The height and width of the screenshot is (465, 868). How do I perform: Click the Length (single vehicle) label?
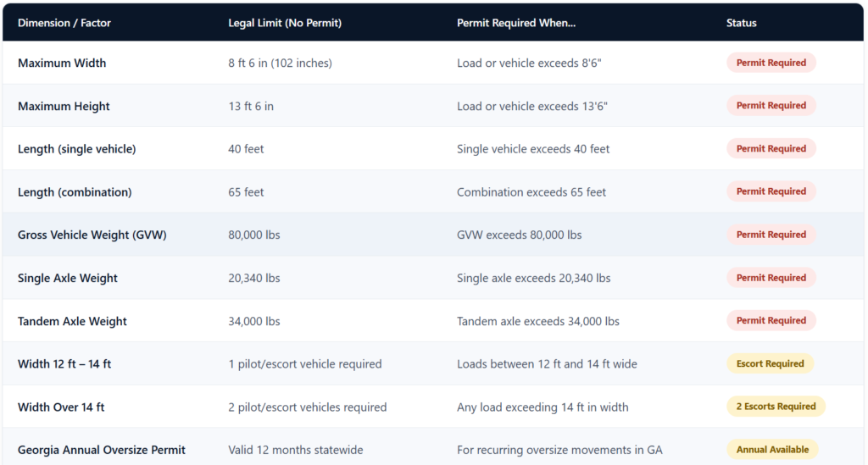[76, 149]
